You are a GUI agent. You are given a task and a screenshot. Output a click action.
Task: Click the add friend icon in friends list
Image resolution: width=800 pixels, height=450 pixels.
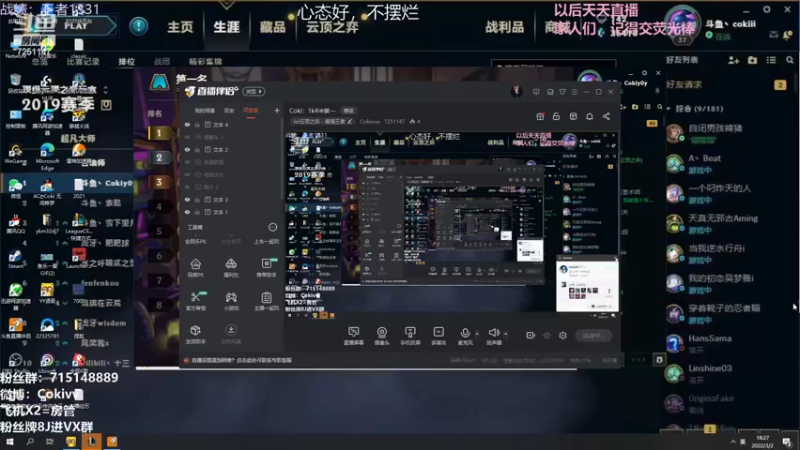pos(733,60)
